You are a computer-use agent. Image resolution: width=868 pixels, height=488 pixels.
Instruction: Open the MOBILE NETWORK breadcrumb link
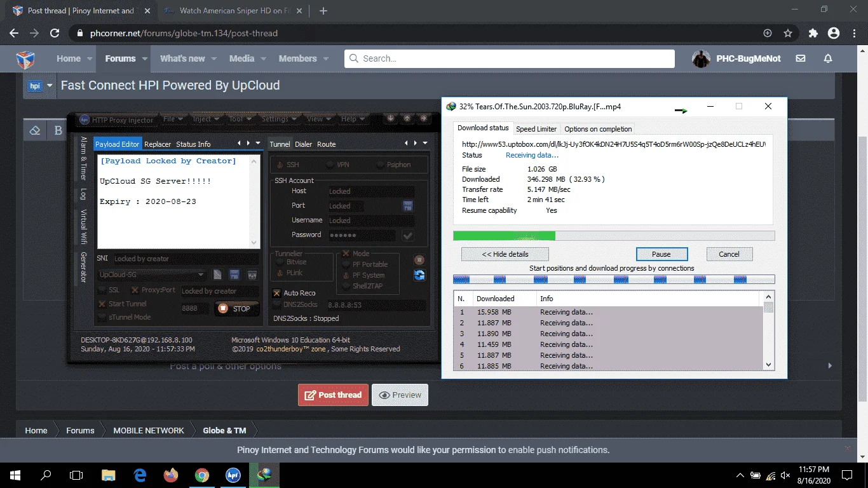pyautogui.click(x=149, y=430)
